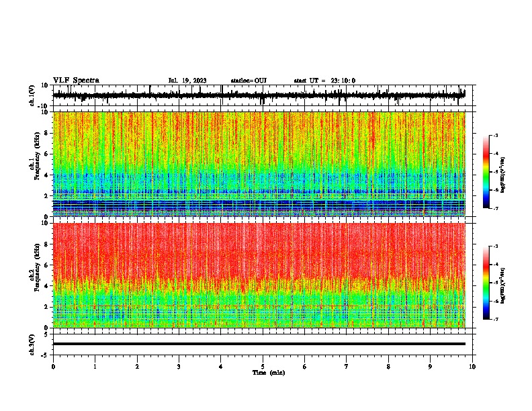Click the Time (min) axis label
532x411 pixels.
pyautogui.click(x=269, y=373)
